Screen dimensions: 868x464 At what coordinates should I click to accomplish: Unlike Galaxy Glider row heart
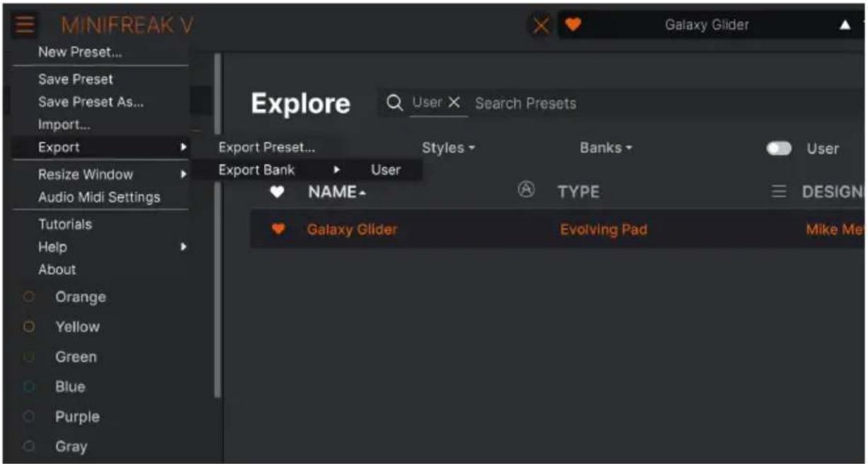coord(278,228)
